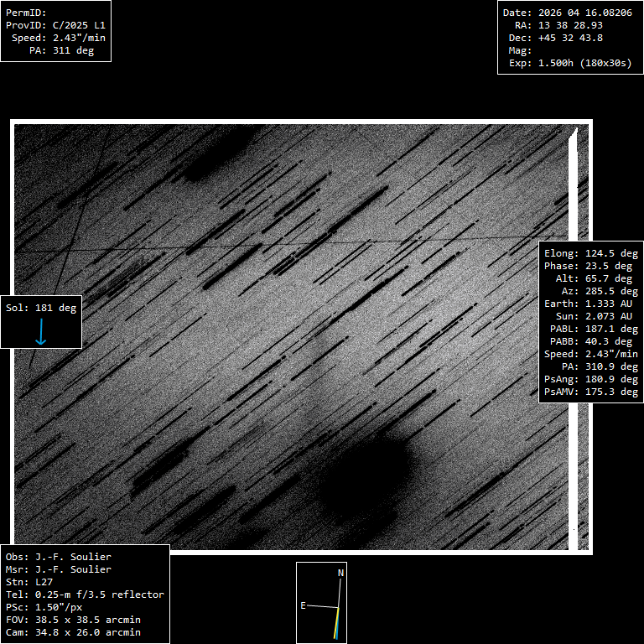Click the Sol: 181 deg label

40,308
